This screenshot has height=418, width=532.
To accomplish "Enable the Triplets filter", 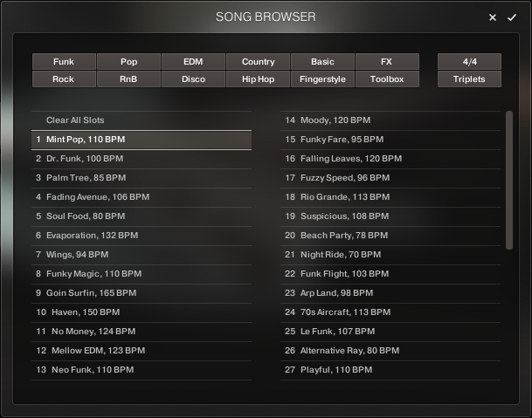I will 469,79.
